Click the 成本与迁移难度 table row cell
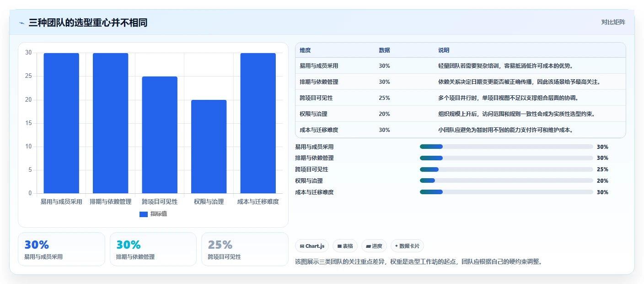The image size is (644, 284). (x=319, y=130)
